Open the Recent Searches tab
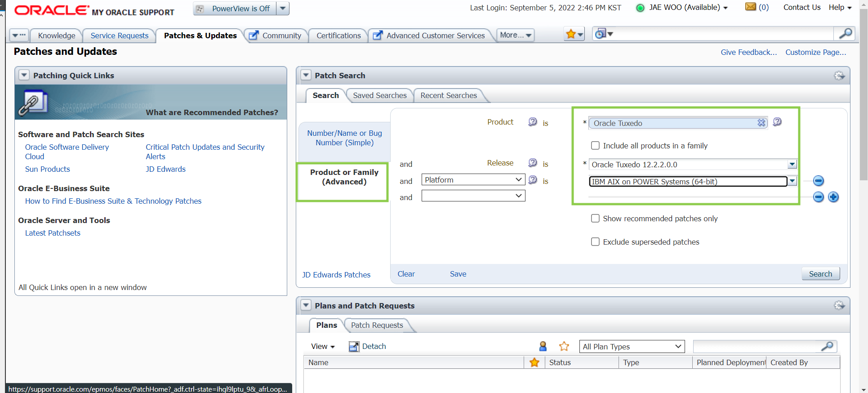Screen dimensions: 868x393 [449, 95]
